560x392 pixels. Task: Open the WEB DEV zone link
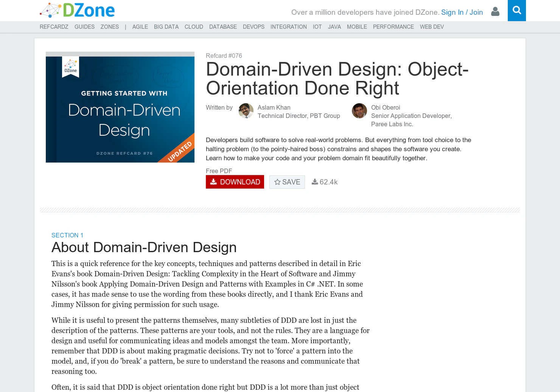432,26
